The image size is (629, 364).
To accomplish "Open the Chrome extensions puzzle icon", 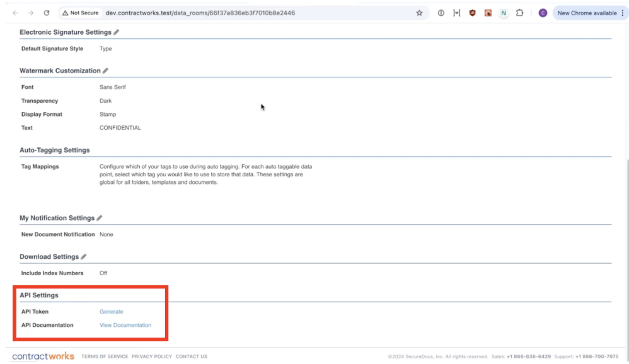I will 520,13.
